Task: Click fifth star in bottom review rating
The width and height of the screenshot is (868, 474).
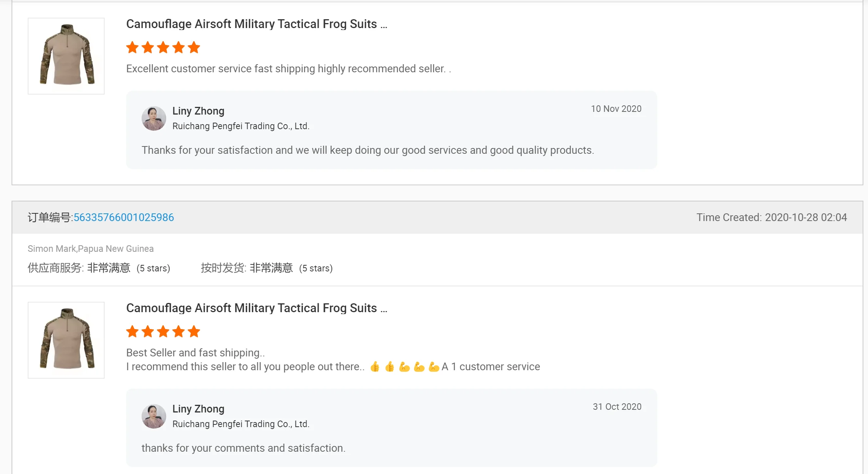Action: (194, 331)
